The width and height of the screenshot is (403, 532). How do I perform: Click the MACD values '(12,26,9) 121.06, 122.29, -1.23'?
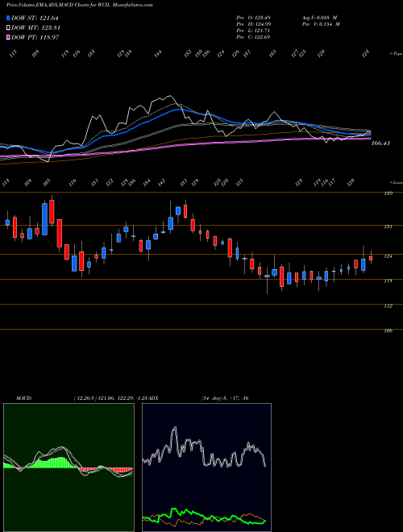111,398
